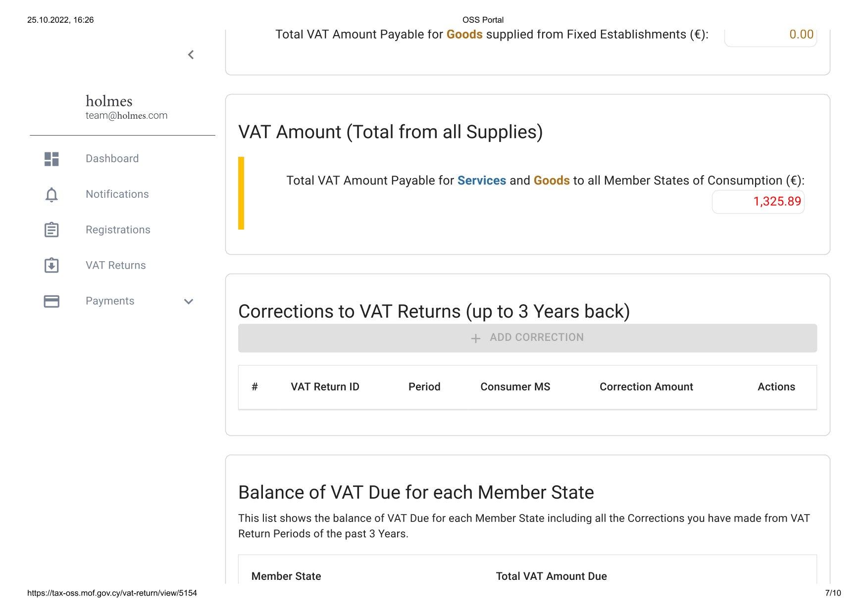This screenshot has height=613, width=868.
Task: Click the Consumer MS column header
Action: 515,387
